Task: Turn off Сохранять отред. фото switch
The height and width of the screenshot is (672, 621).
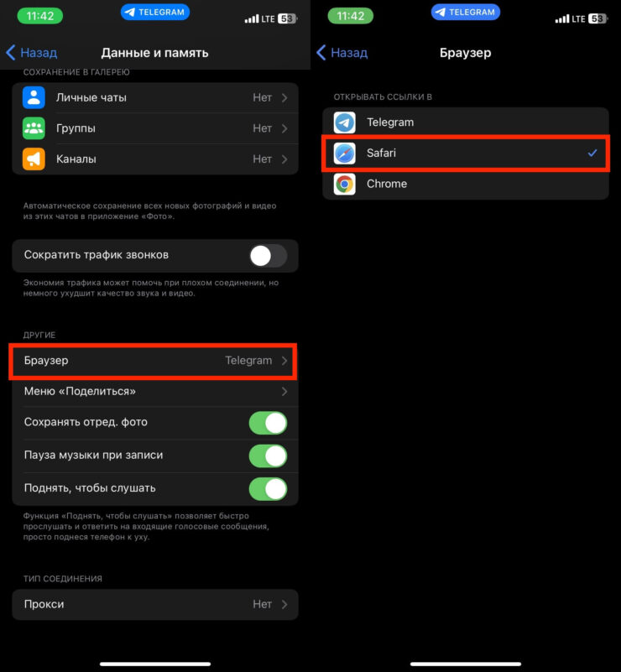Action: pyautogui.click(x=269, y=423)
